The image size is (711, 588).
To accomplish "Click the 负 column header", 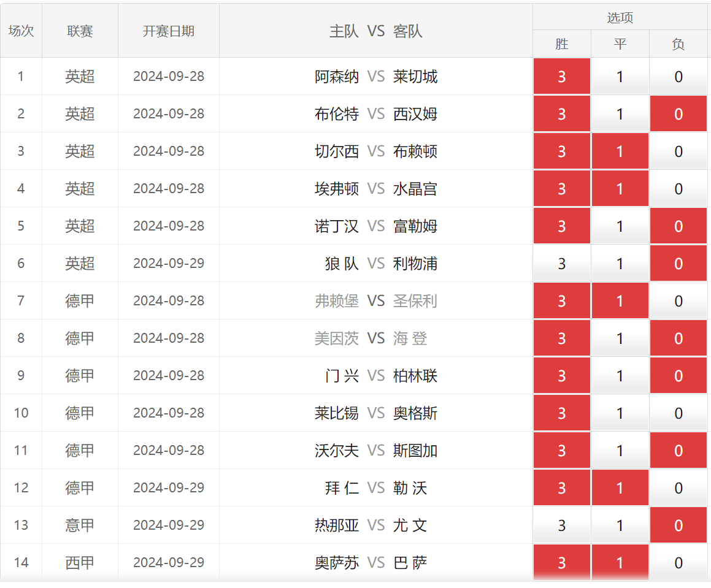I will click(x=678, y=44).
